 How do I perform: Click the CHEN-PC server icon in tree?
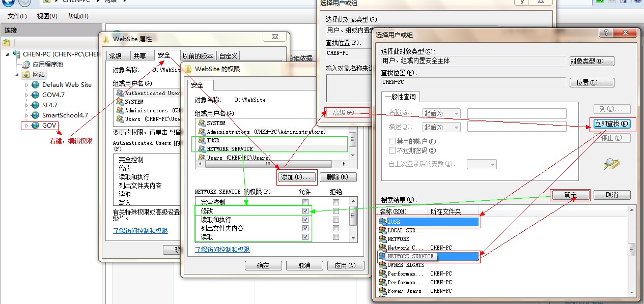[x=17, y=54]
